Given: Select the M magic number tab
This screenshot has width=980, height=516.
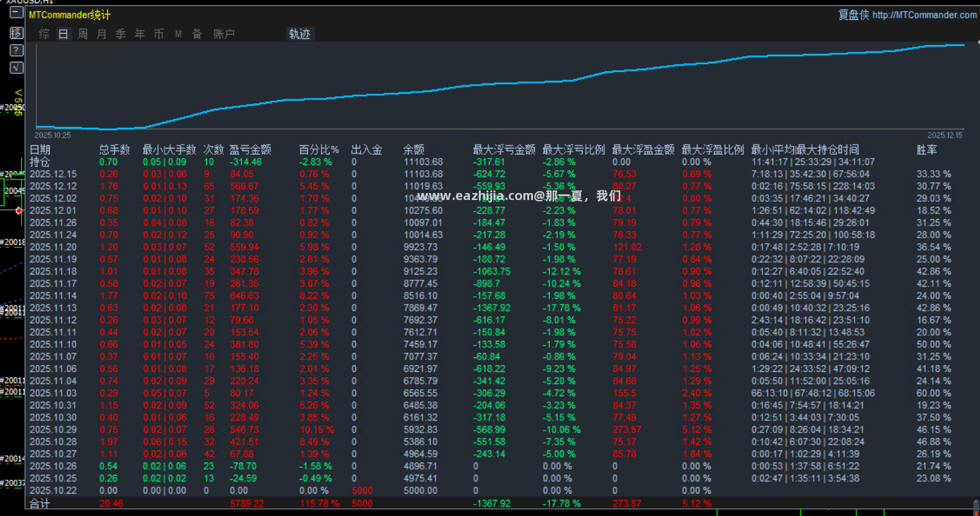Looking at the screenshot, I should tap(178, 34).
